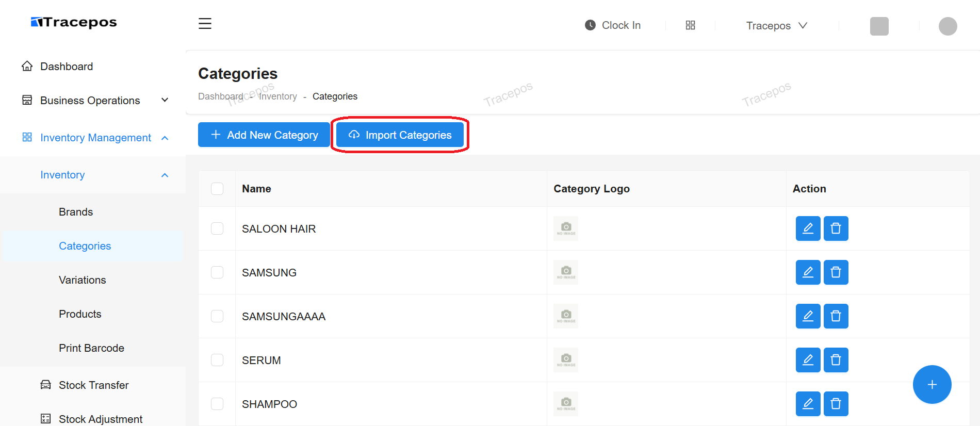This screenshot has width=980, height=426.
Task: Open the Tracepos account dropdown
Action: [776, 26]
